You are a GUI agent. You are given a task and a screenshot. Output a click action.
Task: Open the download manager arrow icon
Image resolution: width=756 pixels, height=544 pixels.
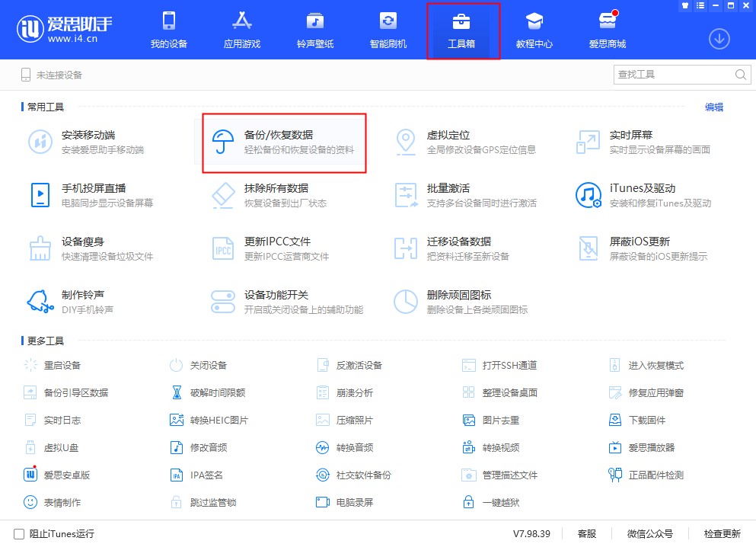click(719, 38)
